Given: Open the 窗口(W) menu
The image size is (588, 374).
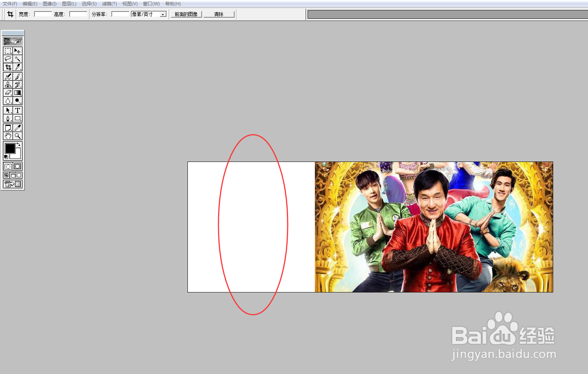Looking at the screenshot, I should click(x=151, y=4).
